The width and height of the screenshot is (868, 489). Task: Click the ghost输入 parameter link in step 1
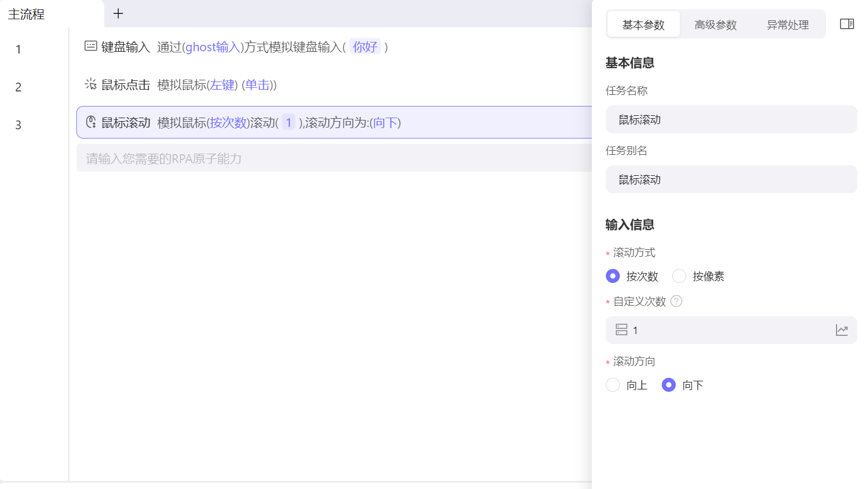coord(213,47)
